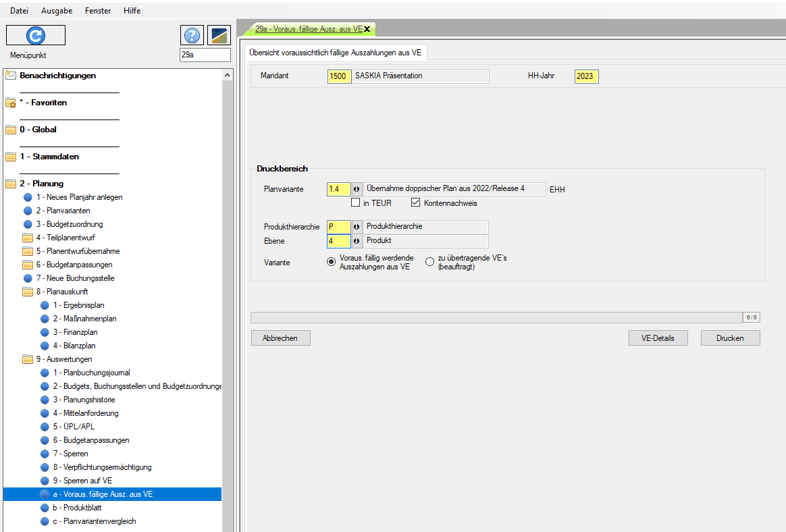Open help via question mark icon

192,36
